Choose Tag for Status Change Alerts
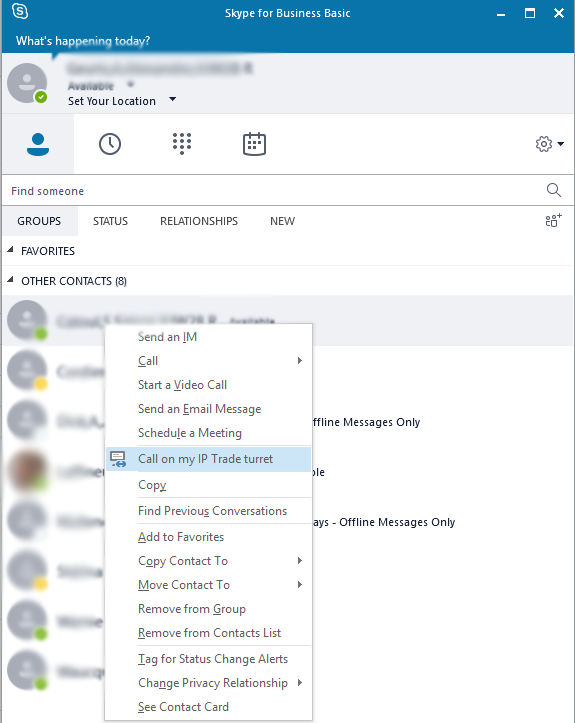This screenshot has width=575, height=723. 208,659
